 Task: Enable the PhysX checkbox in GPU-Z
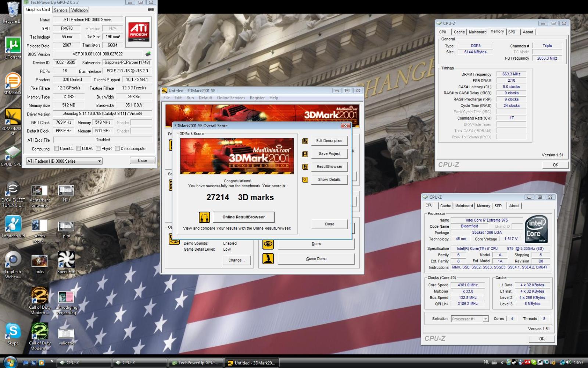pos(98,149)
